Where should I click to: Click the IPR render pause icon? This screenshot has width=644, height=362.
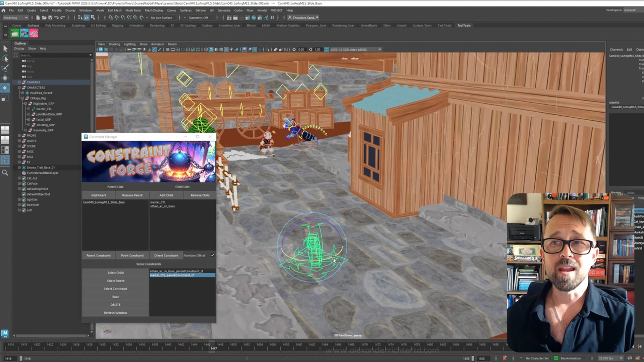tap(272, 18)
